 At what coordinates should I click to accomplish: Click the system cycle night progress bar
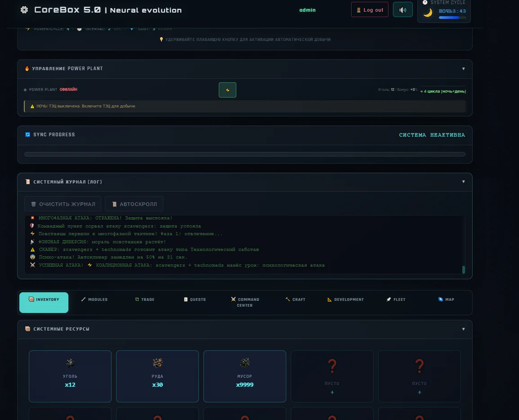pos(452,18)
